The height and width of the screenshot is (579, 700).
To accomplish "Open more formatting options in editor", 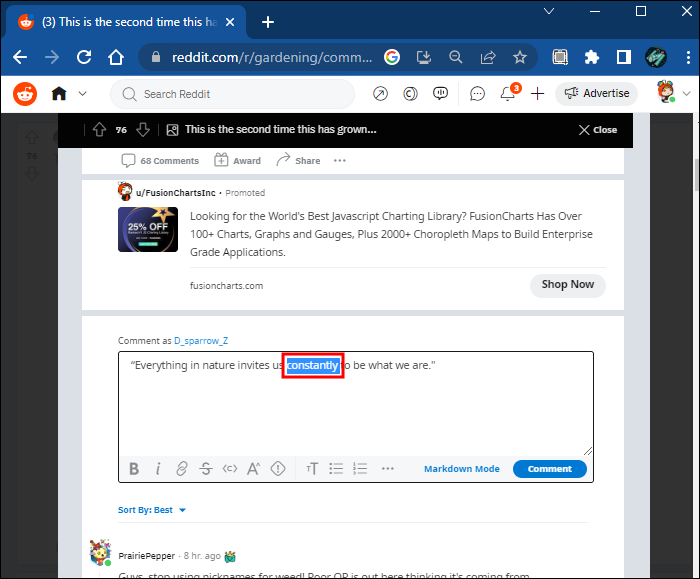I will [388, 469].
